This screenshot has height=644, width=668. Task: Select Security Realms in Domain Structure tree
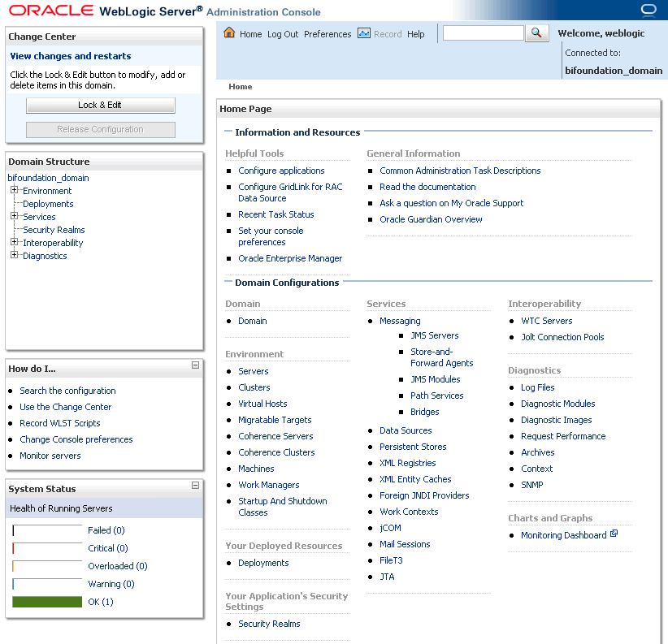pyautogui.click(x=54, y=230)
